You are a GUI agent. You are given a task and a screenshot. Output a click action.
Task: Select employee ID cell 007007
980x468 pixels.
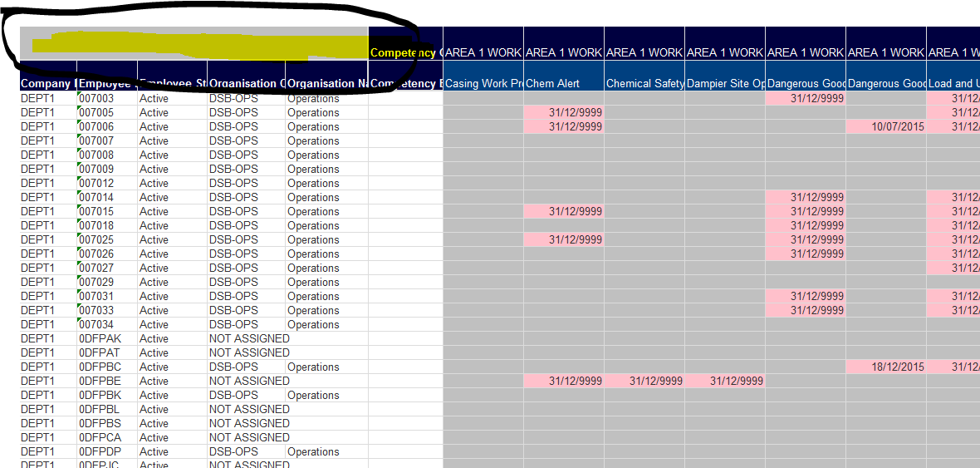click(x=107, y=140)
